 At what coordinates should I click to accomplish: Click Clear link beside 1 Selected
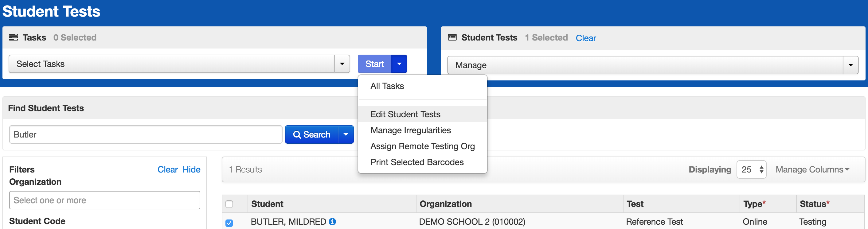pyautogui.click(x=586, y=38)
